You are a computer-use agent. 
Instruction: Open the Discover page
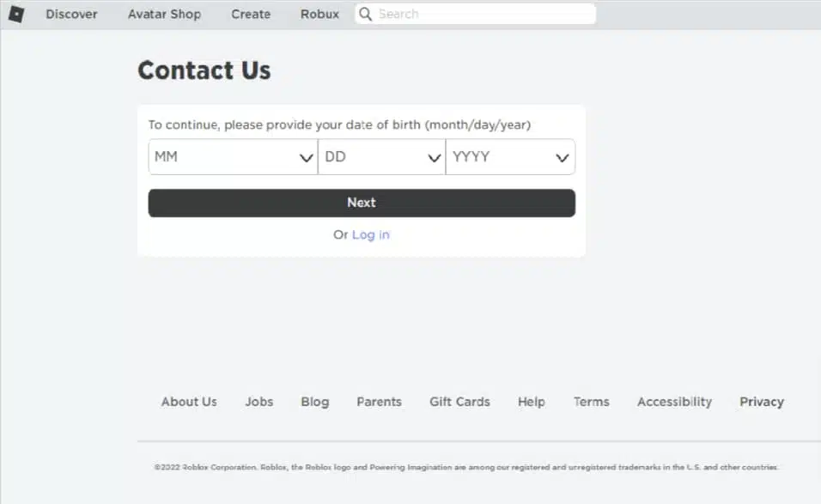[71, 14]
